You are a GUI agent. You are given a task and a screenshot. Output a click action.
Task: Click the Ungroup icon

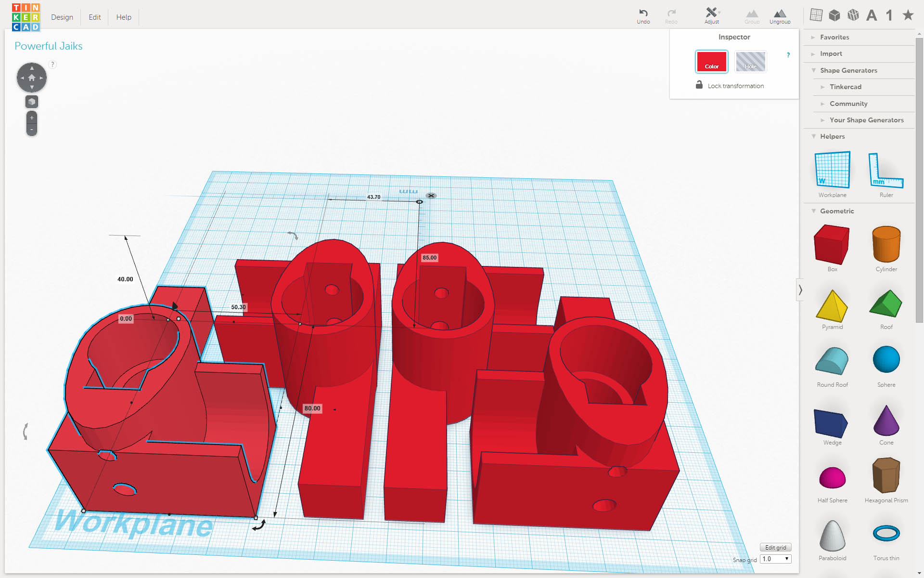pos(780,14)
